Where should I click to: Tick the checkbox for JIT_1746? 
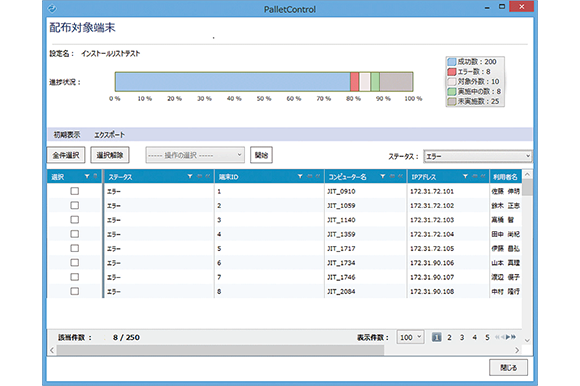[75, 277]
